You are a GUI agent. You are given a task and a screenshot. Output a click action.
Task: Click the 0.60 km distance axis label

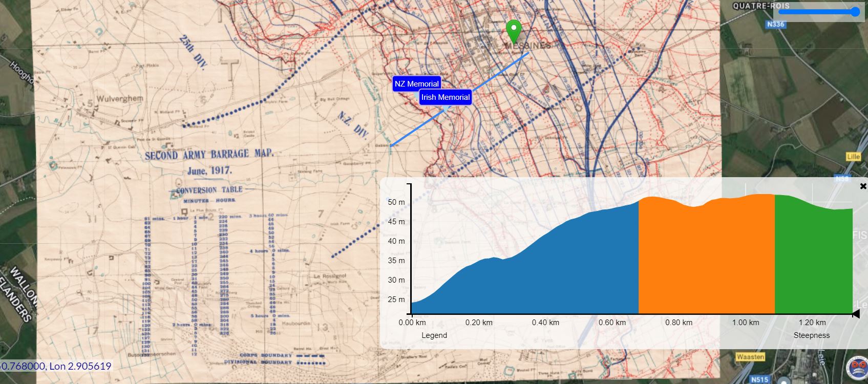click(x=612, y=323)
